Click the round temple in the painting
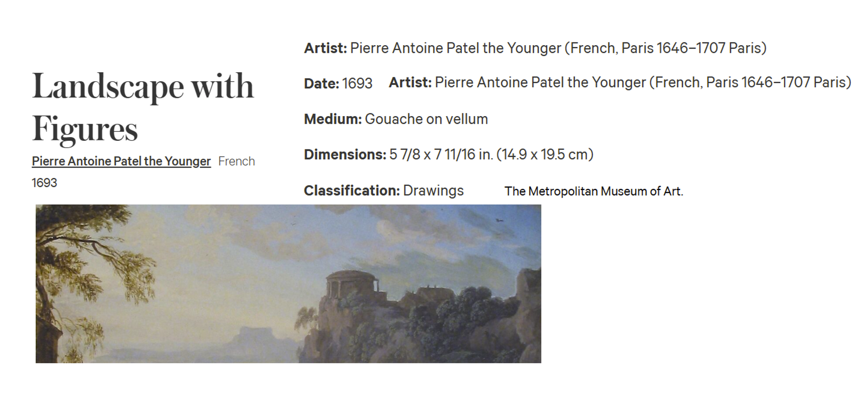 pyautogui.click(x=352, y=284)
